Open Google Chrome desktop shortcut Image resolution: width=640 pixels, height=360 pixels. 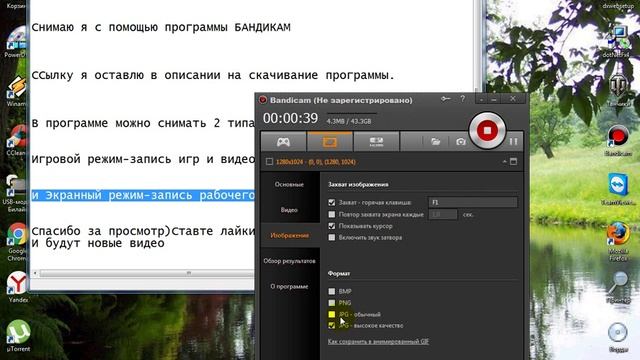pyautogui.click(x=17, y=242)
